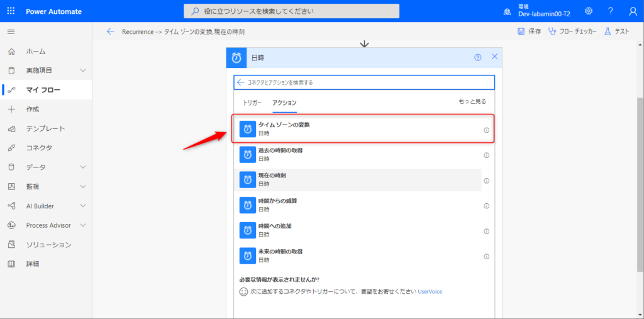
Task: Click the 日時 panel help icon
Action: tap(478, 57)
